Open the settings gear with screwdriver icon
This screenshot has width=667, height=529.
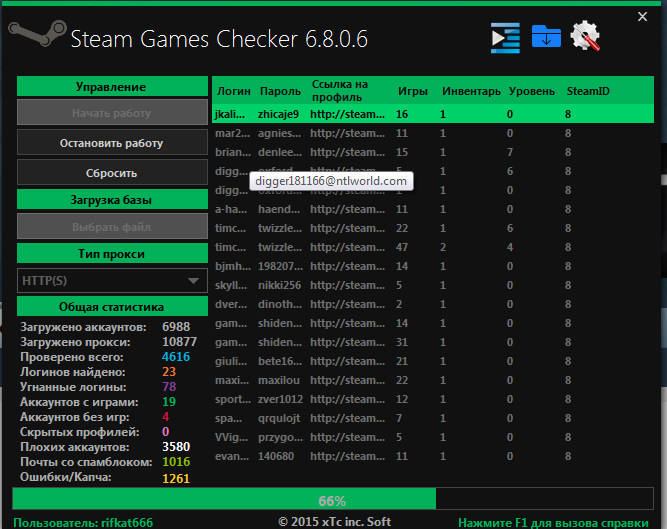click(x=585, y=36)
